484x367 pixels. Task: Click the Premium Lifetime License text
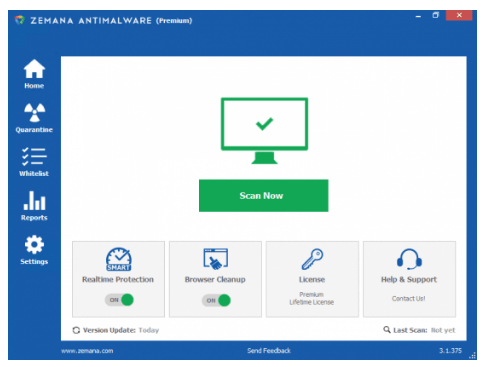pyautogui.click(x=312, y=298)
